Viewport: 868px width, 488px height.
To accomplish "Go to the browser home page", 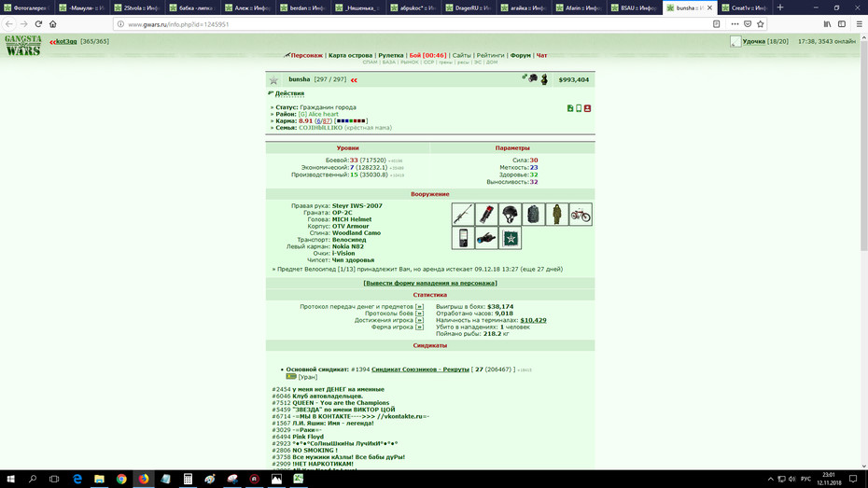I will (x=53, y=23).
